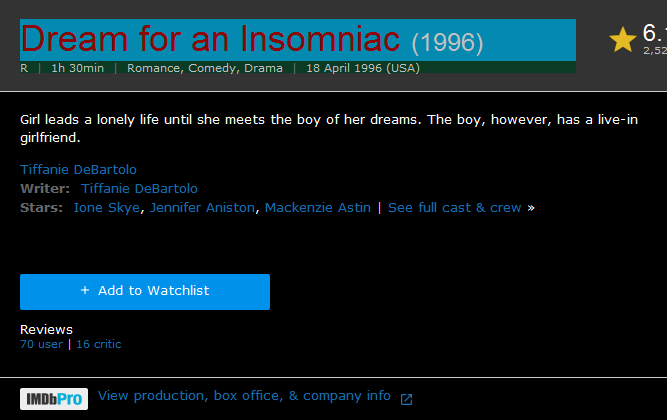
Task: Open Mackenzie Astin's page
Action: [318, 208]
